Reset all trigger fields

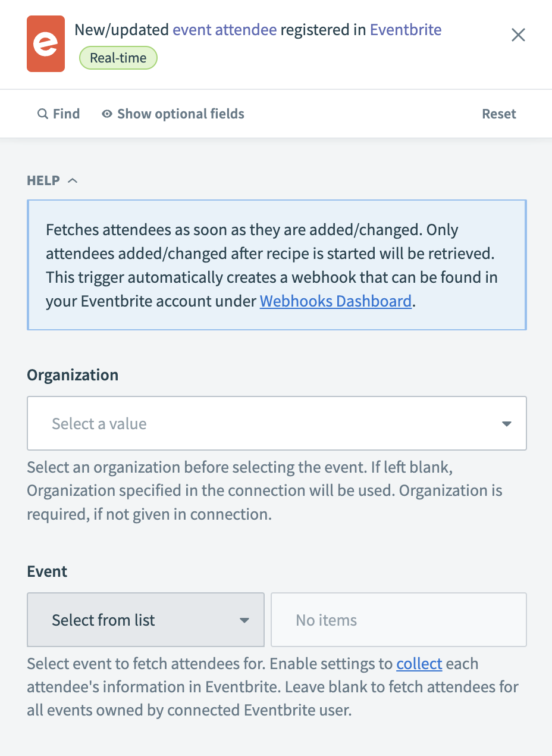click(498, 114)
